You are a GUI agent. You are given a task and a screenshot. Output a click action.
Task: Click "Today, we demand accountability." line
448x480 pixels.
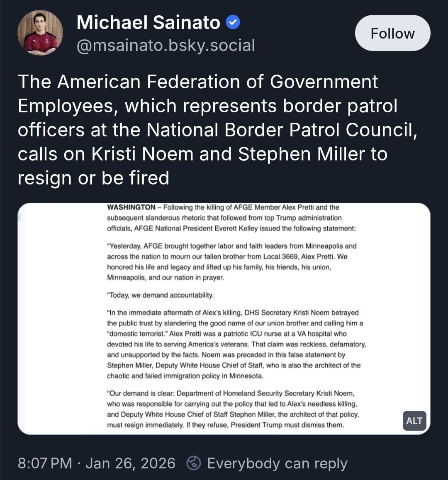(x=160, y=295)
